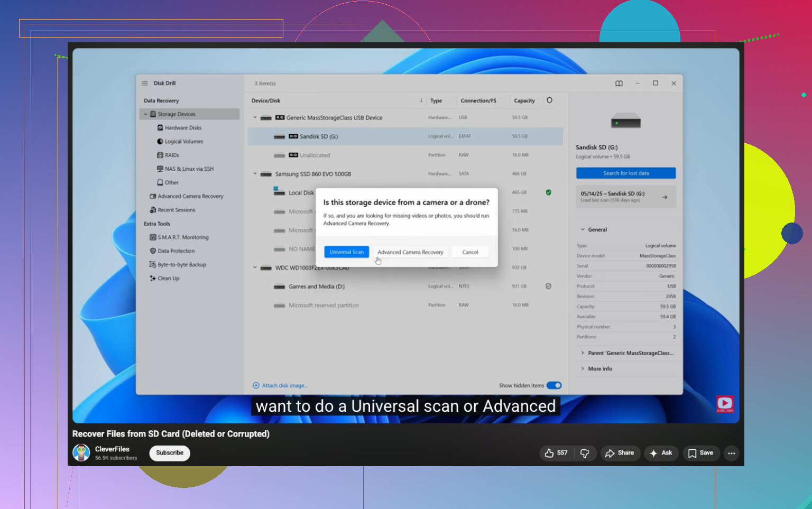Choose Advanced Camera Recovery in the dialog
The width and height of the screenshot is (812, 509).
(x=410, y=252)
